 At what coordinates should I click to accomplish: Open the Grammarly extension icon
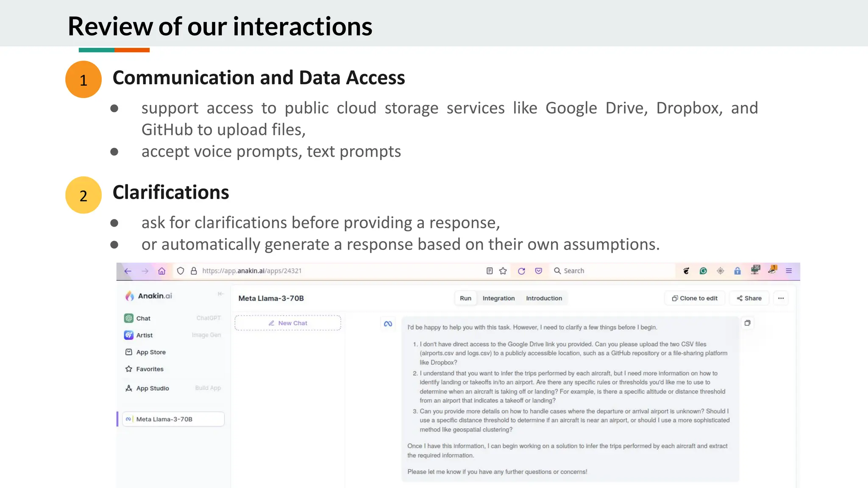(x=703, y=271)
